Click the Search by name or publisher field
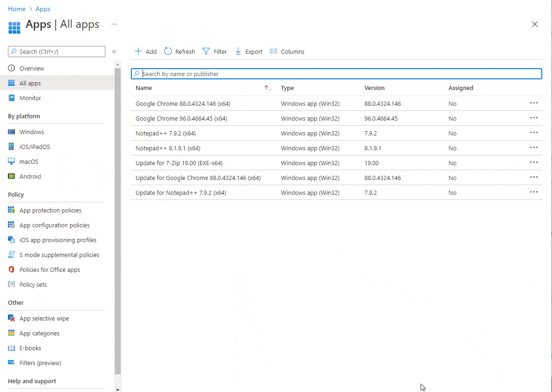The height and width of the screenshot is (392, 552). click(x=336, y=74)
